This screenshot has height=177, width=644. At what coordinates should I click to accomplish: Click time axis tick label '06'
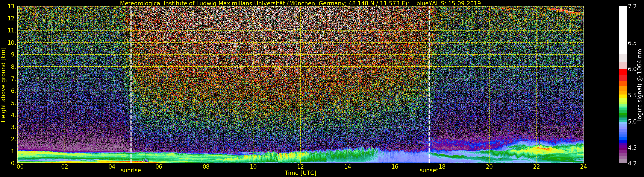(159, 166)
